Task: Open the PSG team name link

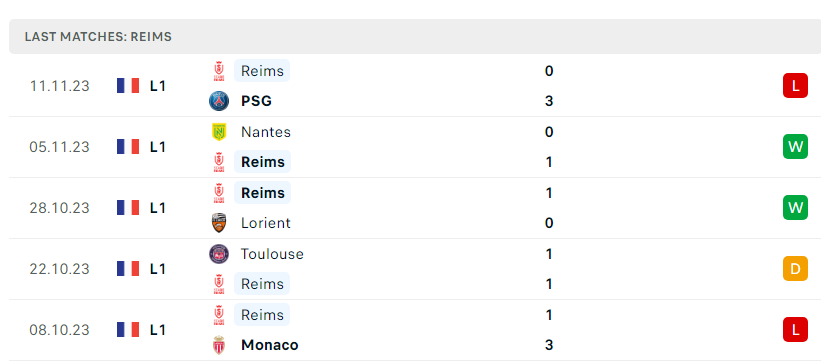Action: click(x=256, y=101)
